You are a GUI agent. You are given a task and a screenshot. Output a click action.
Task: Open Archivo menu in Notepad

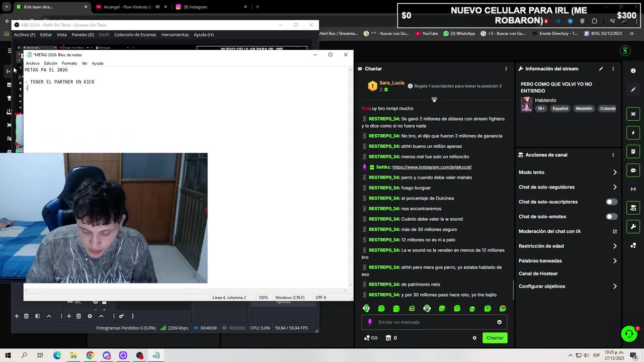tap(33, 63)
